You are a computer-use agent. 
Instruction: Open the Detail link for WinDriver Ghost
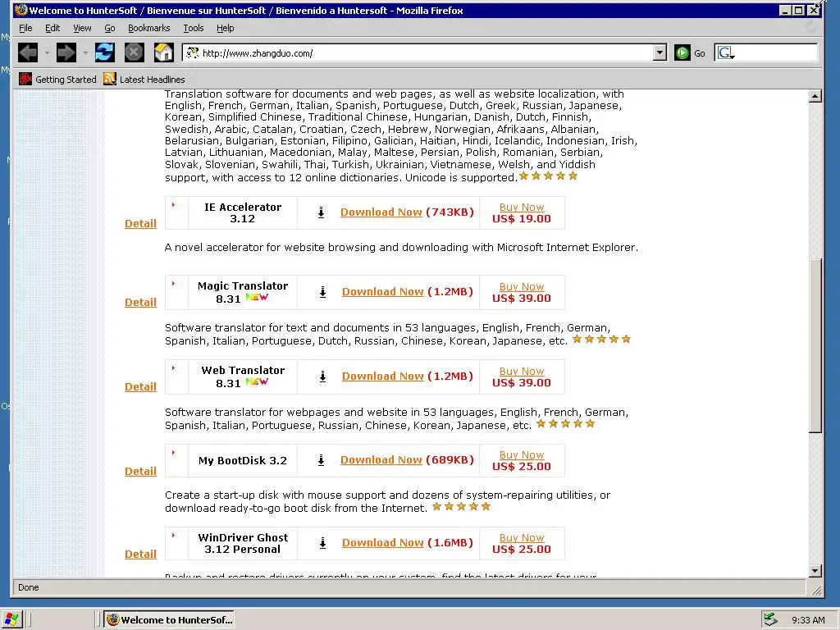[x=140, y=554]
